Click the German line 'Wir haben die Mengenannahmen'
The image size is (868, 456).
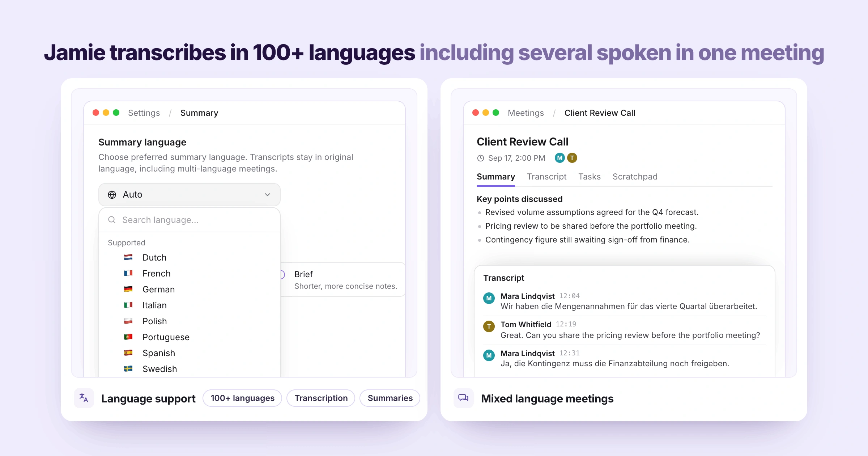(x=629, y=307)
